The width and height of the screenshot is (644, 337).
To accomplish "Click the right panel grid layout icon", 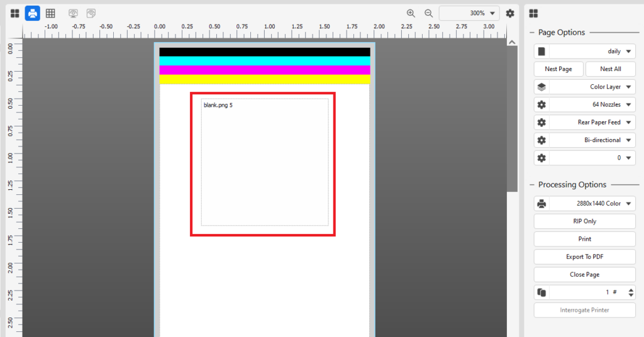I will tap(533, 14).
